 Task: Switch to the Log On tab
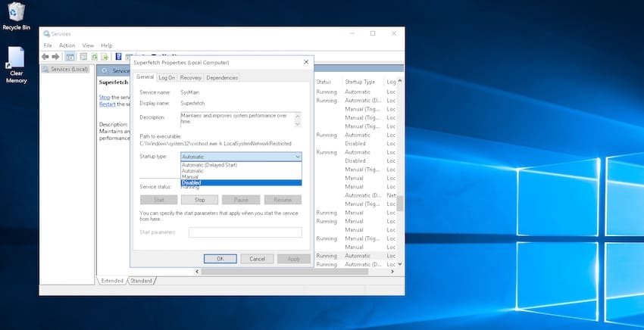[167, 77]
